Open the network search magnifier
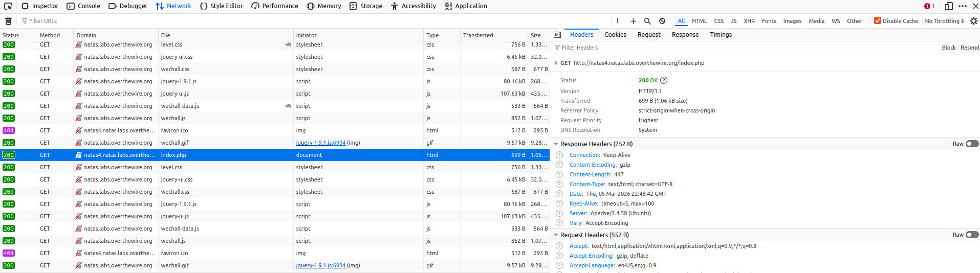Image resolution: width=980 pixels, height=273 pixels. [647, 21]
